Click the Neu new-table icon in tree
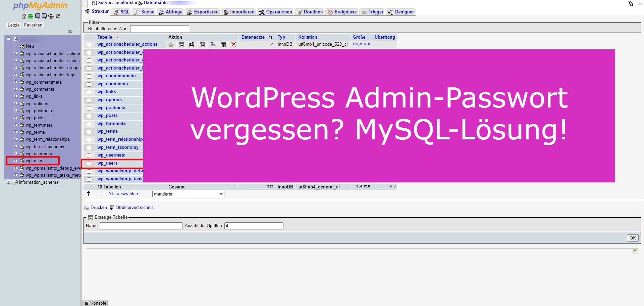The height and width of the screenshot is (306, 644). 22,46
